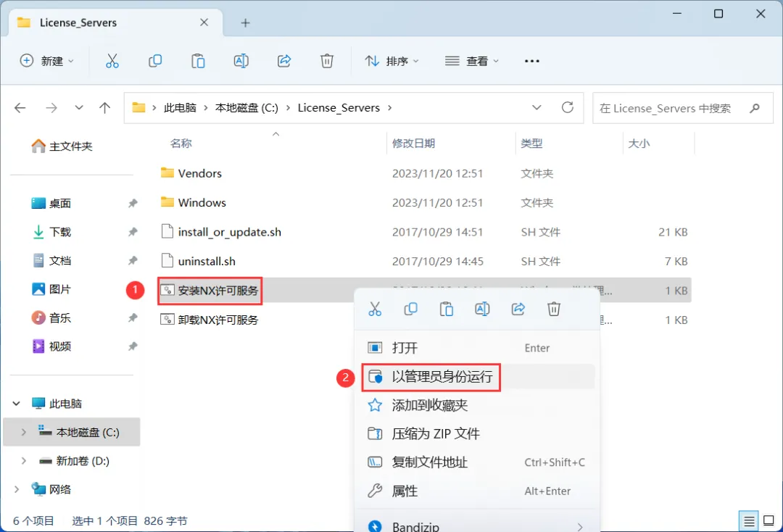Click the Rename icon in the context menu
This screenshot has width=783, height=532.
coord(482,309)
